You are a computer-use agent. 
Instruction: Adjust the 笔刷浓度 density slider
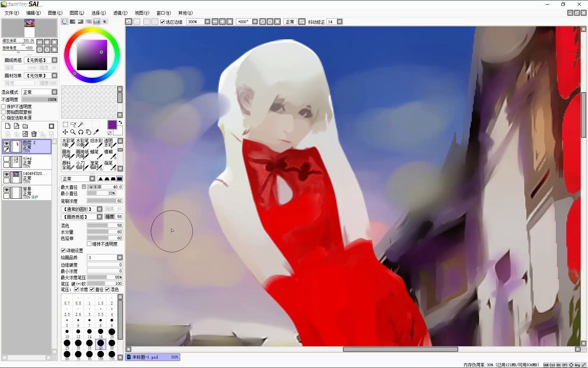click(105, 201)
